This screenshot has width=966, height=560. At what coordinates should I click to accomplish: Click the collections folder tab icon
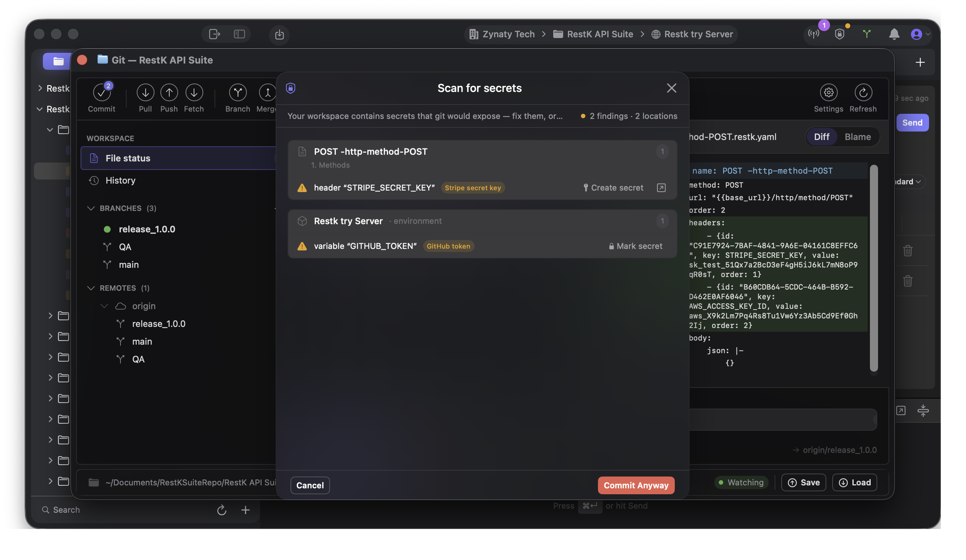(58, 61)
